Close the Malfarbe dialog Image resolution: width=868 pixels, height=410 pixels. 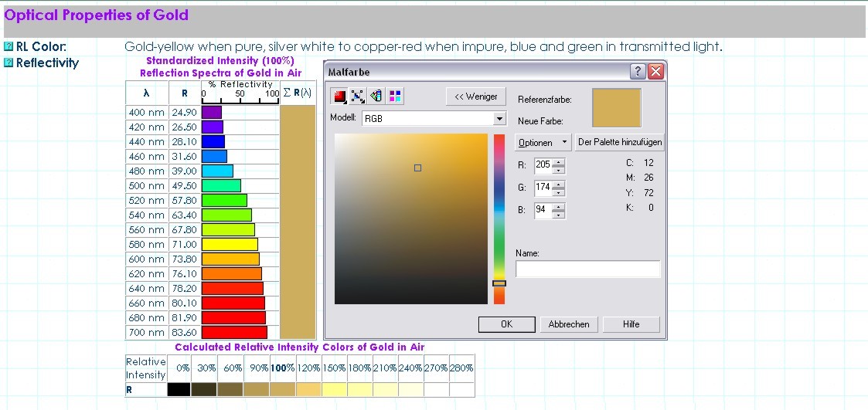click(x=655, y=72)
